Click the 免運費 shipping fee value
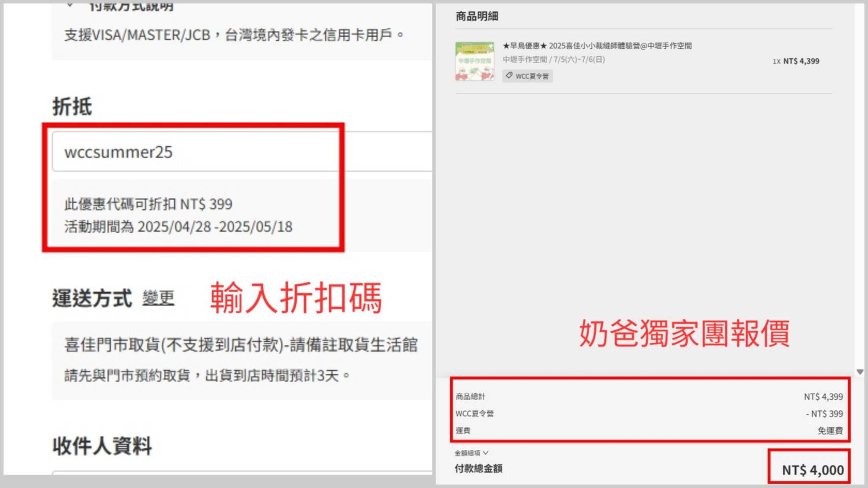Viewport: 868px width, 488px height. [830, 431]
